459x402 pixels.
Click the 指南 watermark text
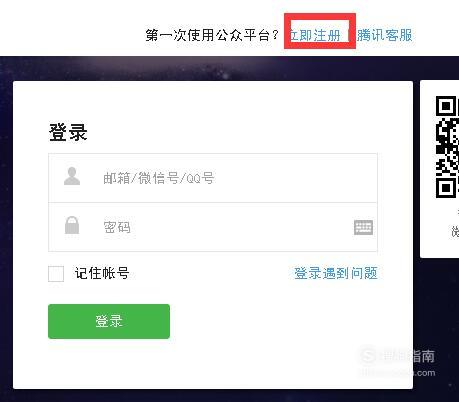click(421, 356)
